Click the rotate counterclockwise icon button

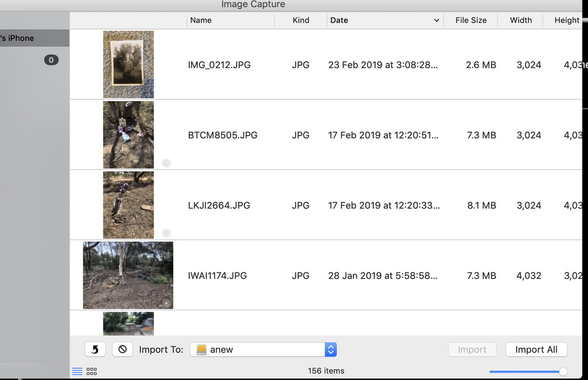pos(95,349)
